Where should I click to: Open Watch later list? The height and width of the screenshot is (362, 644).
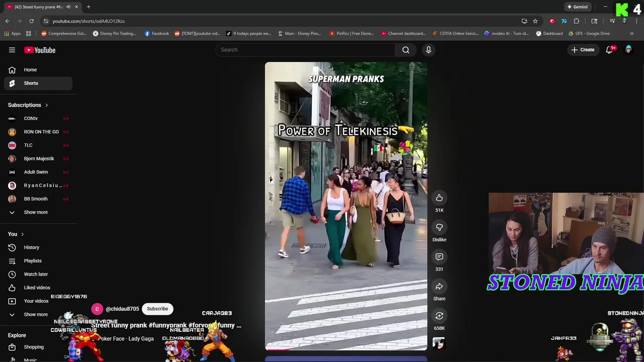tap(38, 274)
